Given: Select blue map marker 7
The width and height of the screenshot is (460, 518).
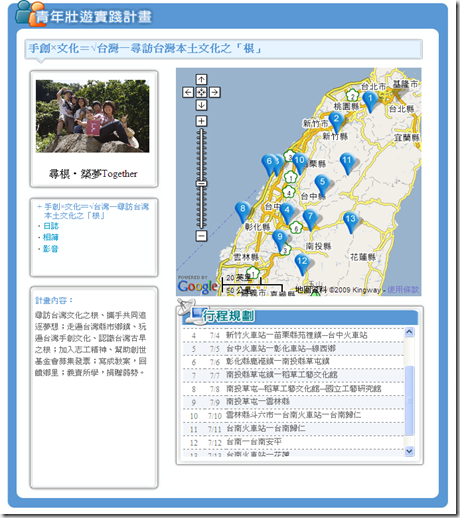Looking at the screenshot, I should 310,219.
